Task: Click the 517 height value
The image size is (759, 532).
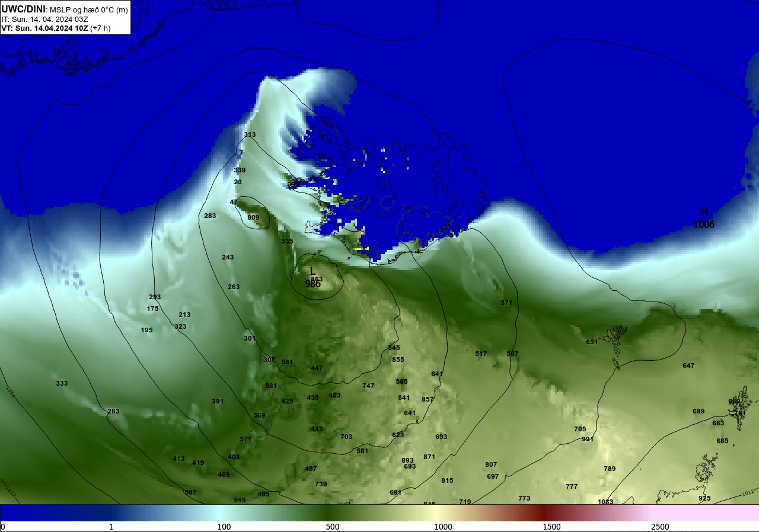Action: (x=481, y=354)
